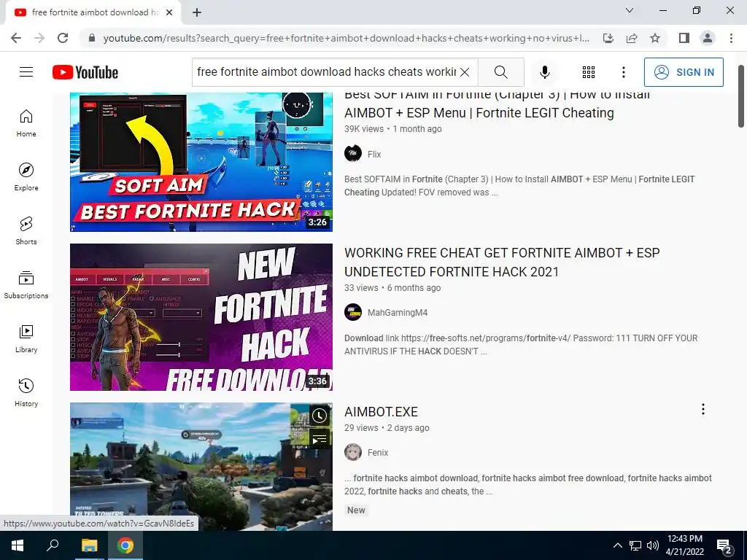Viewport: 747px width, 560px height.
Task: Open the 'Best SOFTAIM in Fortnite' video title
Action: click(498, 104)
